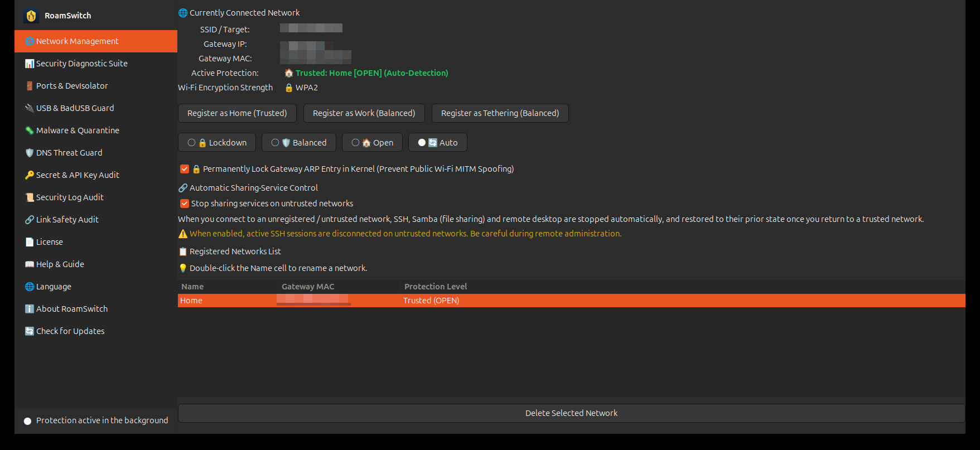Click the globe icon at Currently Connected Network

point(183,13)
